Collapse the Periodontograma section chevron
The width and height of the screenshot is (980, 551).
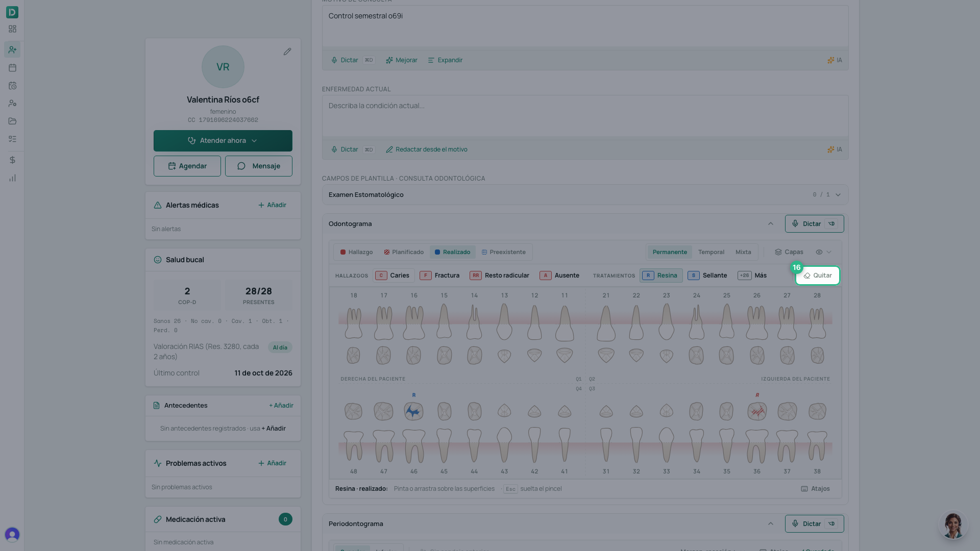(x=770, y=524)
